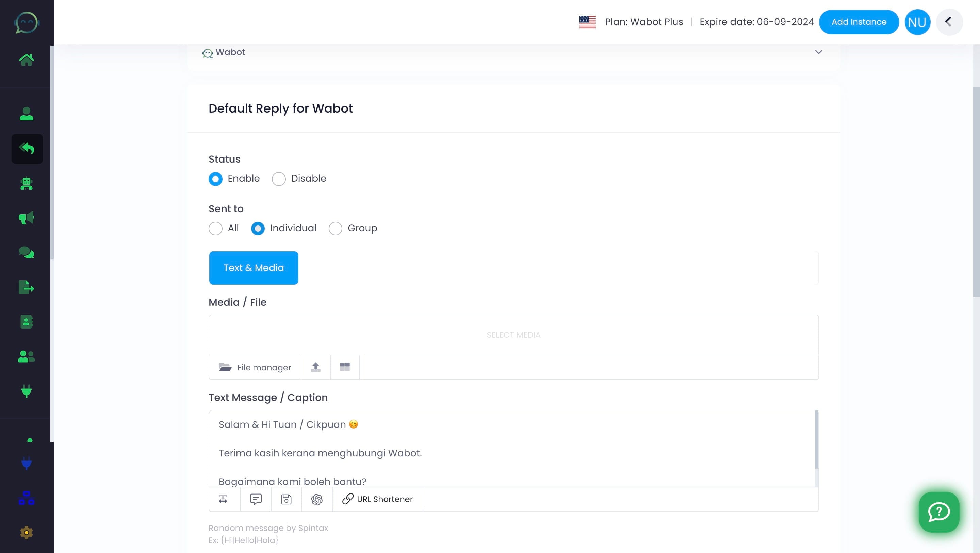Click the home icon in sidebar

(x=26, y=60)
